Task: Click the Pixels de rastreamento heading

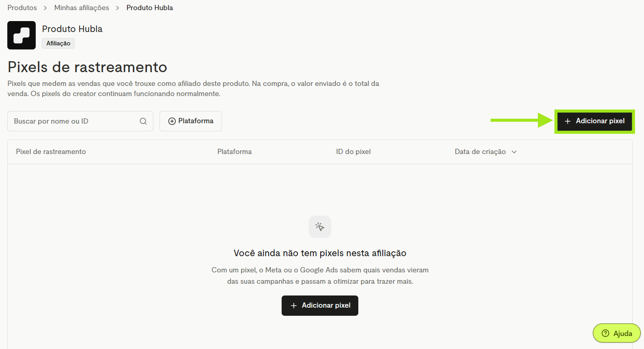Action: tap(87, 67)
